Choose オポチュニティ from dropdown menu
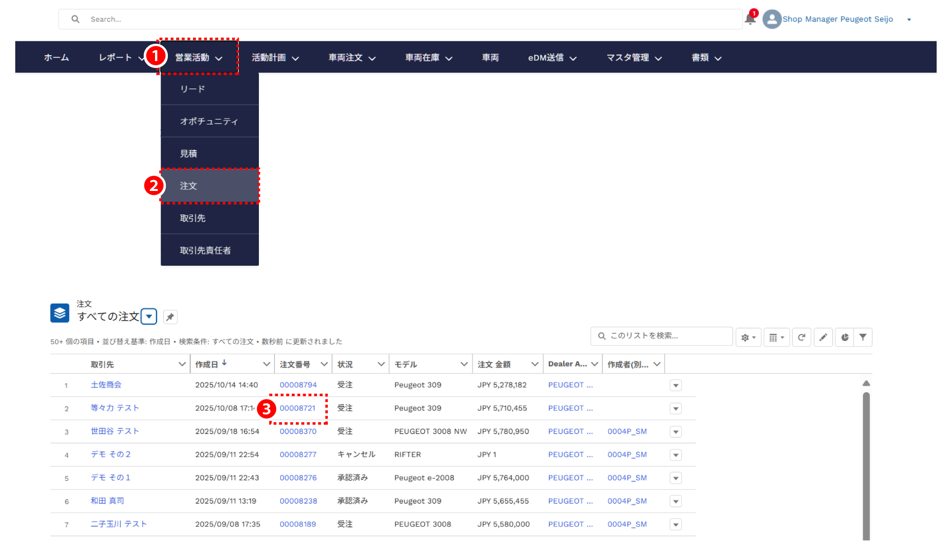The width and height of the screenshot is (945, 560). click(209, 121)
